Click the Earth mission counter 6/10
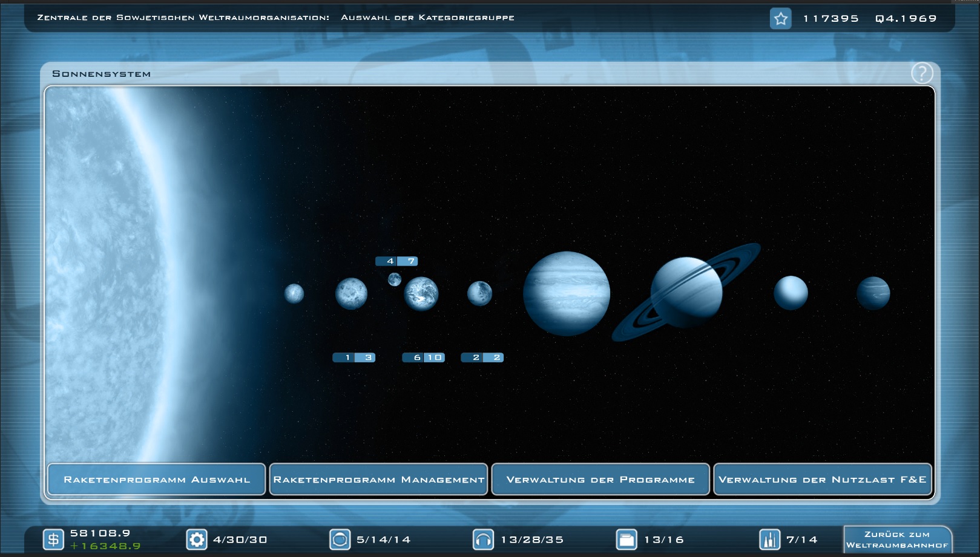980x557 pixels. point(424,357)
